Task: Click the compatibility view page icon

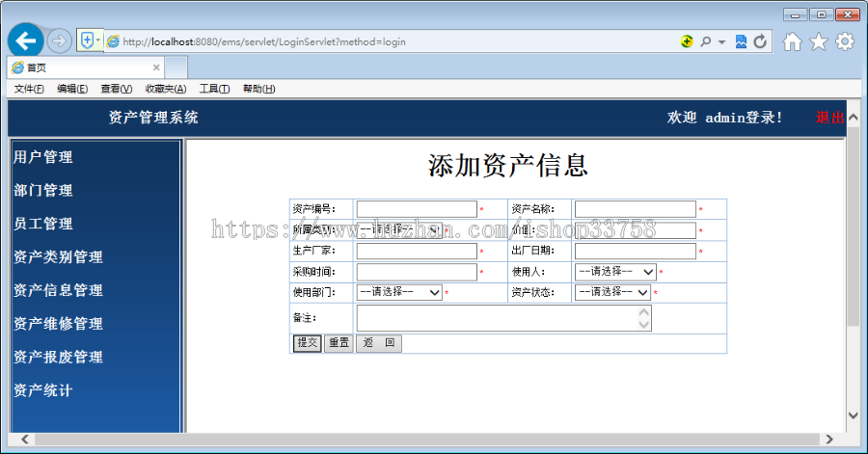Action: tap(741, 41)
